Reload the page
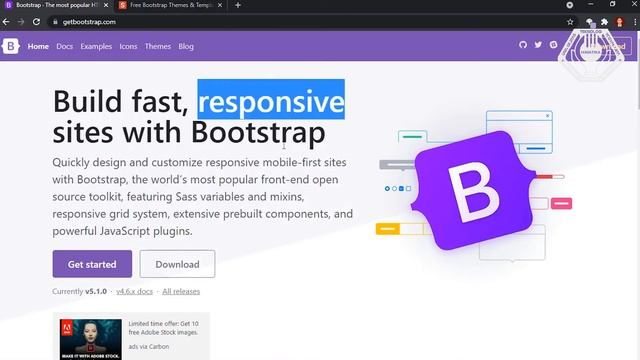Image resolution: width=640 pixels, height=360 pixels. pos(36,22)
